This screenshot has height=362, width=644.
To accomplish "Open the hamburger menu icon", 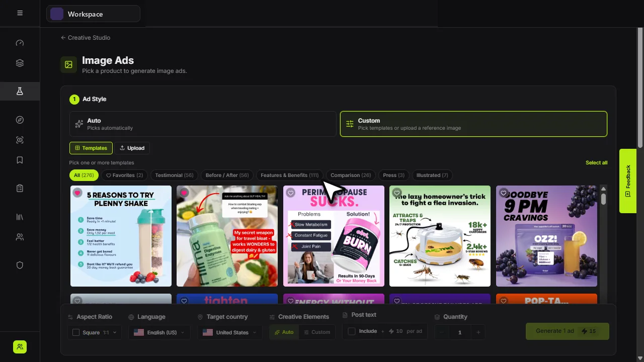I will coord(20,13).
